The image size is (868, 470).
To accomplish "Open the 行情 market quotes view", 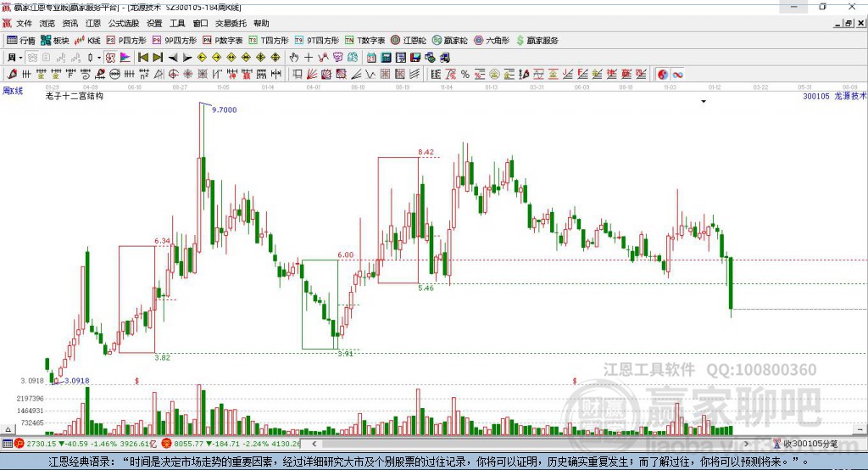I will click(x=20, y=41).
